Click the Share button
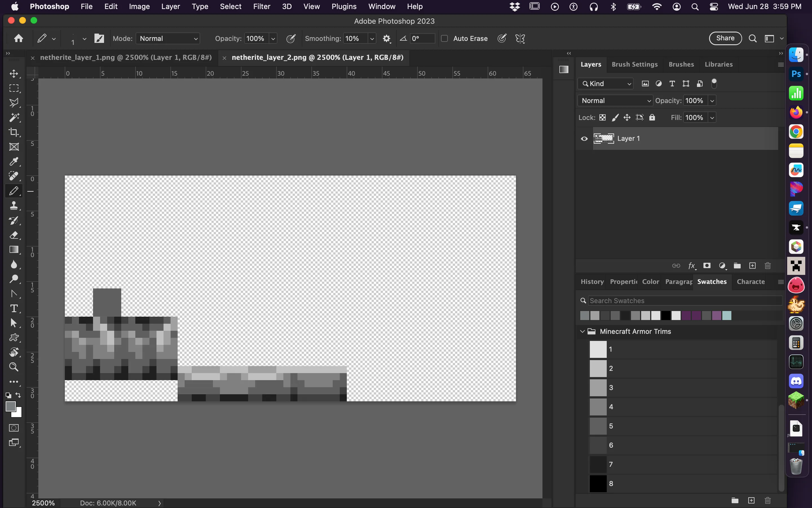The width and height of the screenshot is (812, 508). pyautogui.click(x=725, y=38)
